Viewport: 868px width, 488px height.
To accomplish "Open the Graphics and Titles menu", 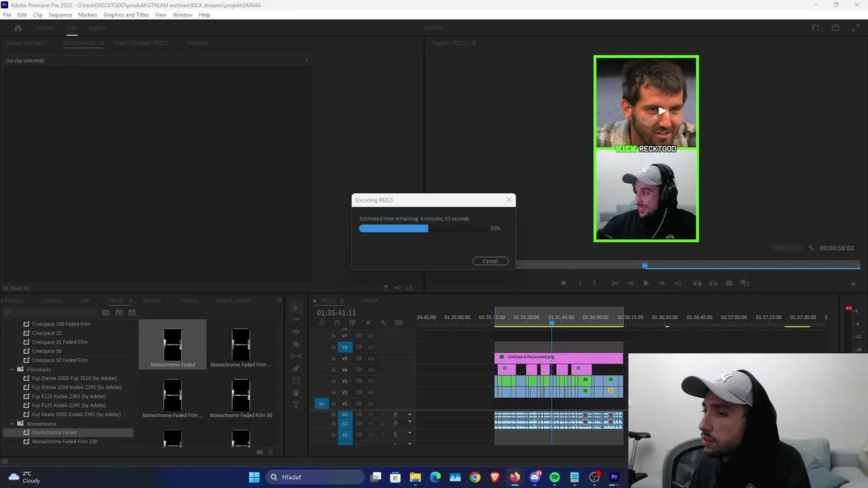I will coord(126,15).
